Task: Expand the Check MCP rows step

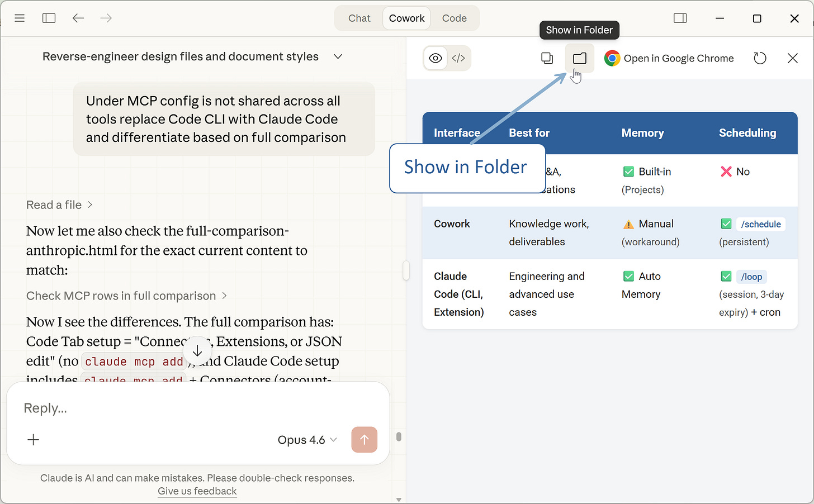Action: pyautogui.click(x=126, y=296)
